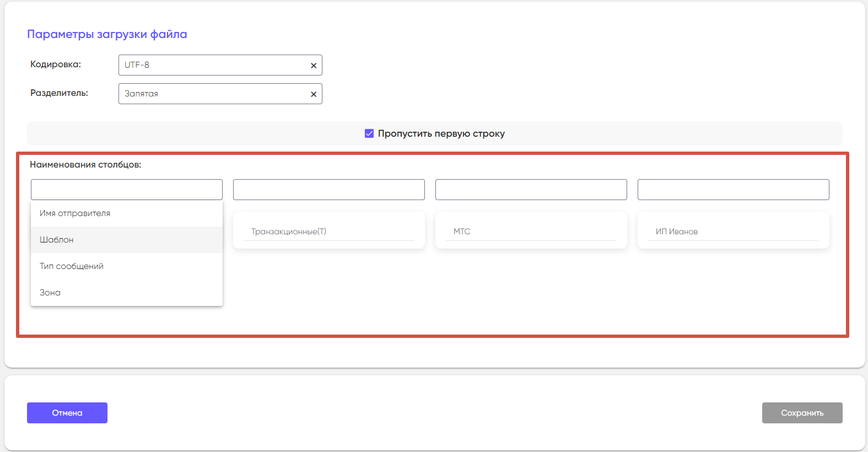Screen dimensions: 868x452
Task: Pick Тип сообщений in the dropdown list
Action: click(72, 266)
